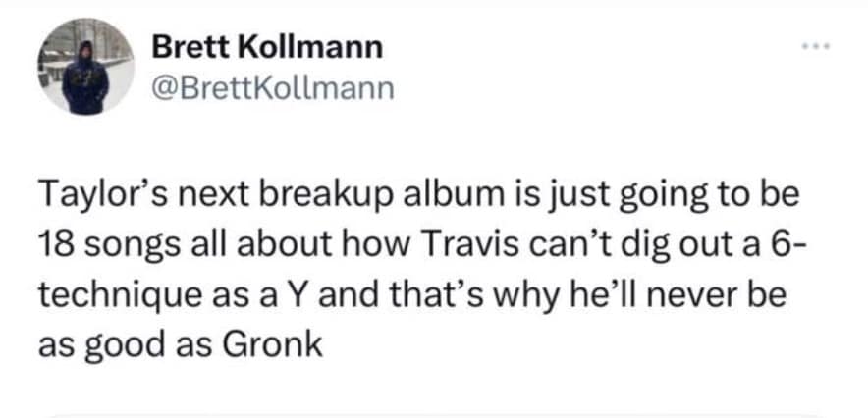
Task: Click the divider line below the tweet
Action: (x=434, y=415)
